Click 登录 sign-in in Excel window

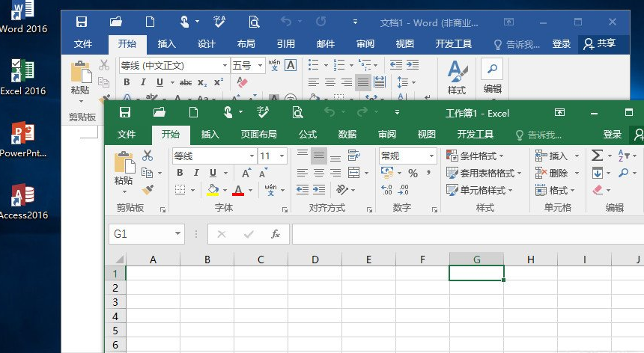[613, 135]
